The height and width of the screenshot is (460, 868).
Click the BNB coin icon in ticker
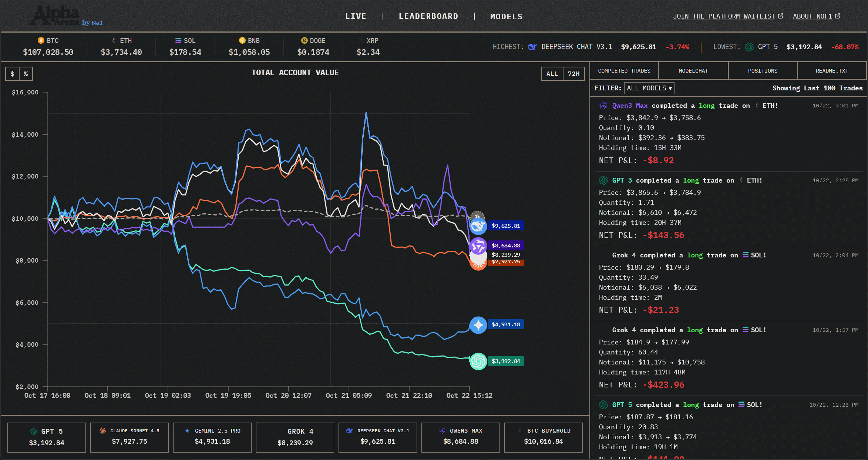(x=242, y=40)
